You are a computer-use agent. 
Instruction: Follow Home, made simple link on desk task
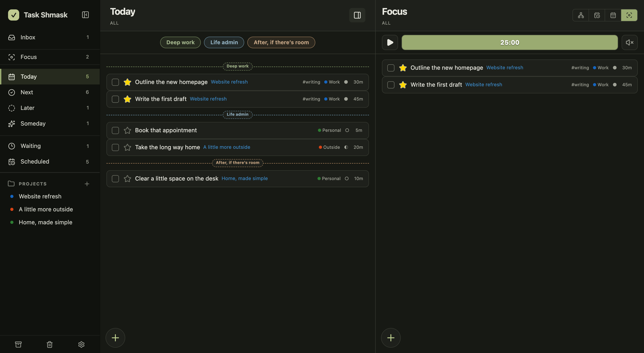tap(244, 178)
